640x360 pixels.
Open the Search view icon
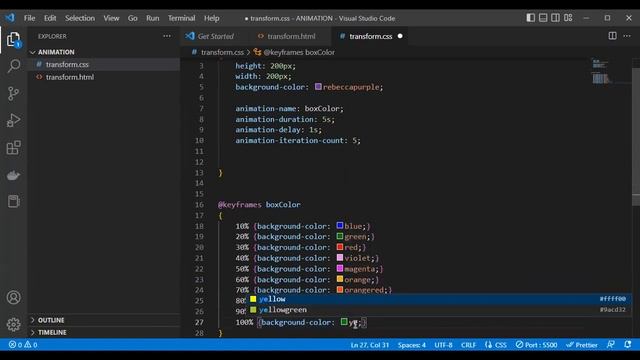(x=13, y=66)
